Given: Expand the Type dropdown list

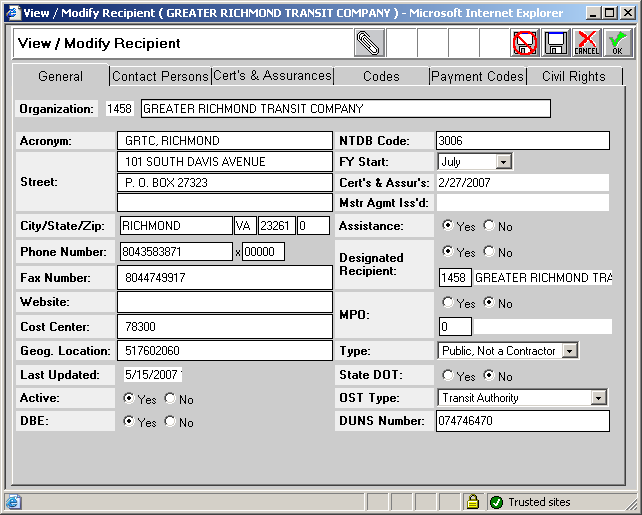Looking at the screenshot, I should (569, 351).
